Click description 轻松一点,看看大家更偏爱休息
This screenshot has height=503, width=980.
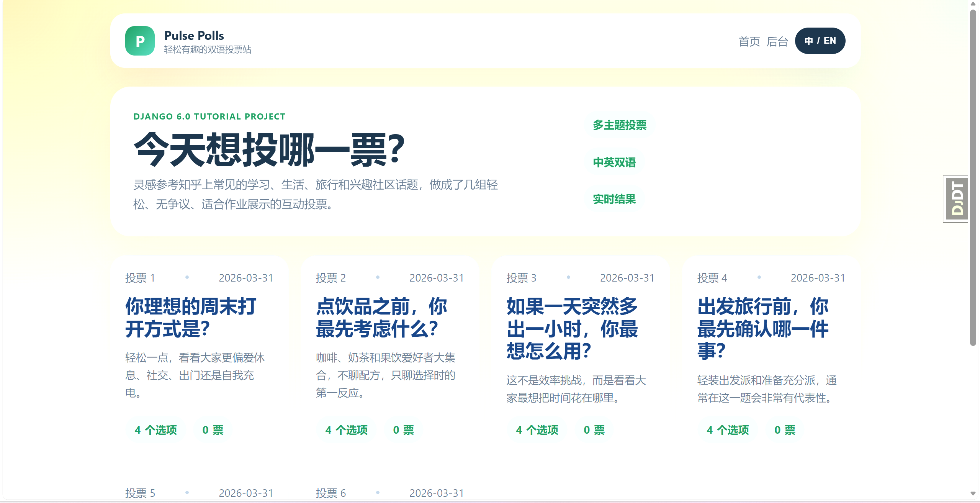click(195, 375)
